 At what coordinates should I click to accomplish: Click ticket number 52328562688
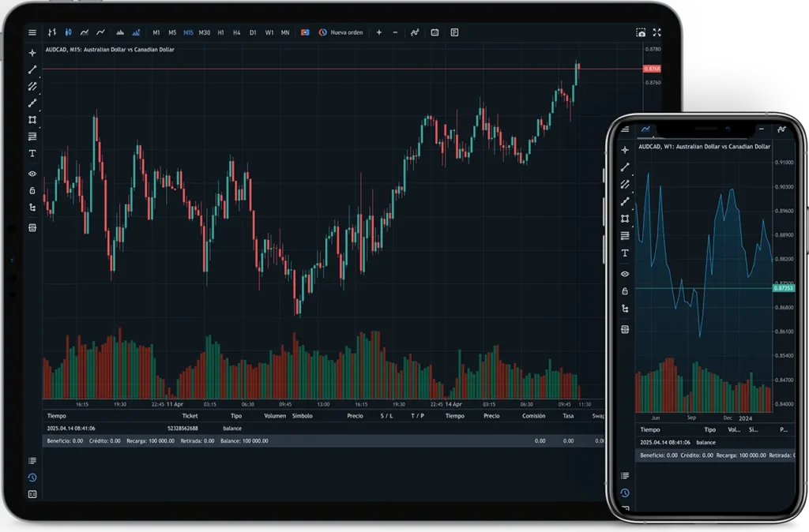pyautogui.click(x=182, y=429)
